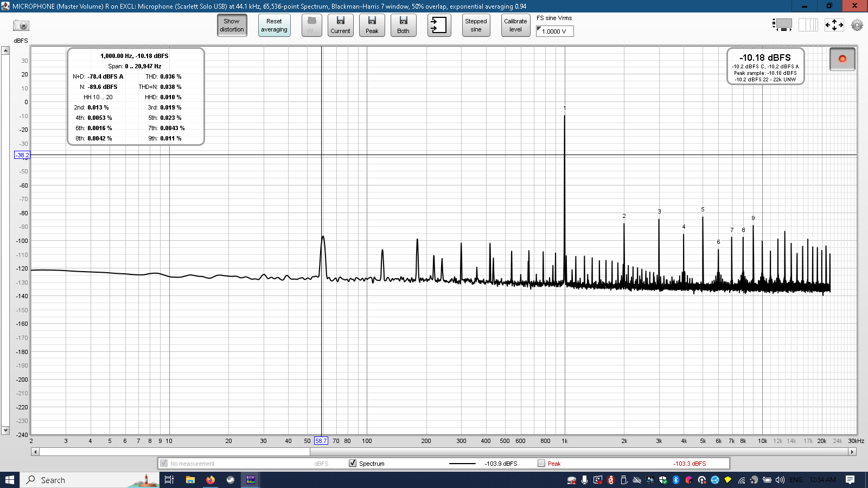This screenshot has width=868, height=488.
Task: Edit the FS sine Vrms input field
Action: pyautogui.click(x=554, y=31)
